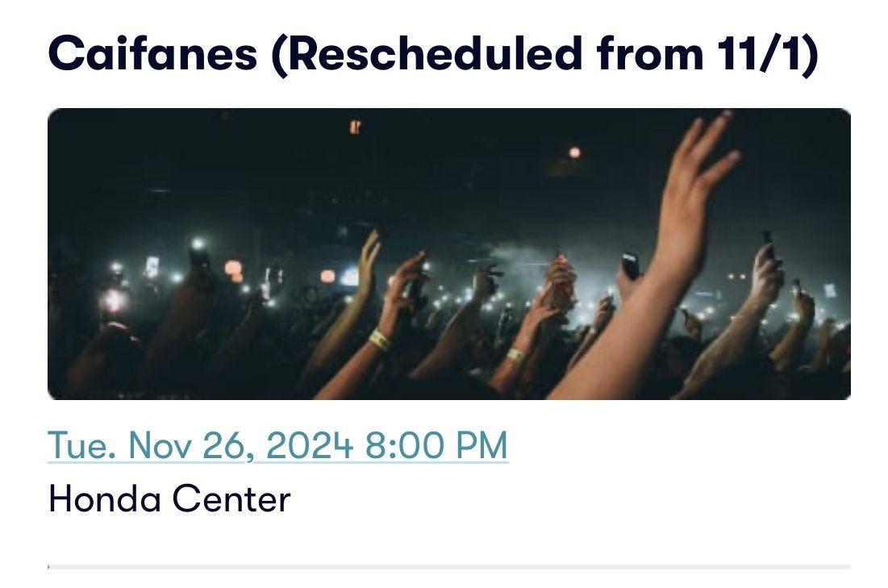
Task: Click the orange stage light in photo
Action: (574, 152)
